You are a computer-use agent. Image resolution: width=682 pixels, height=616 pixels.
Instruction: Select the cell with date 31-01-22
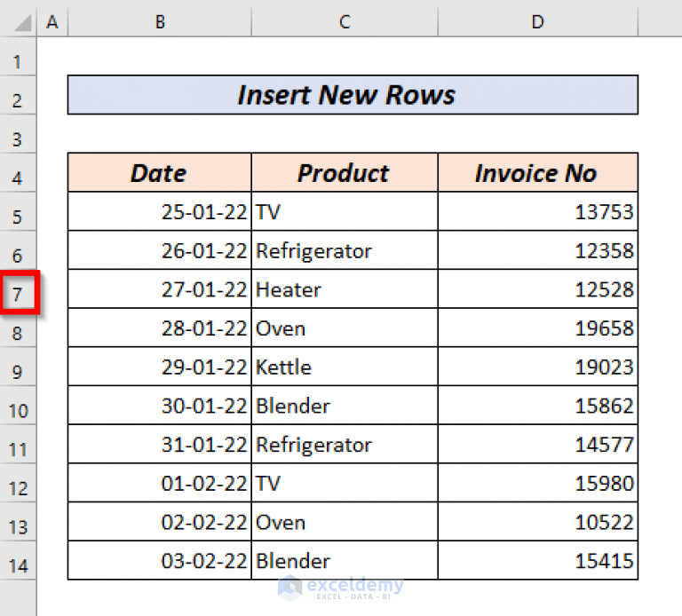[160, 445]
